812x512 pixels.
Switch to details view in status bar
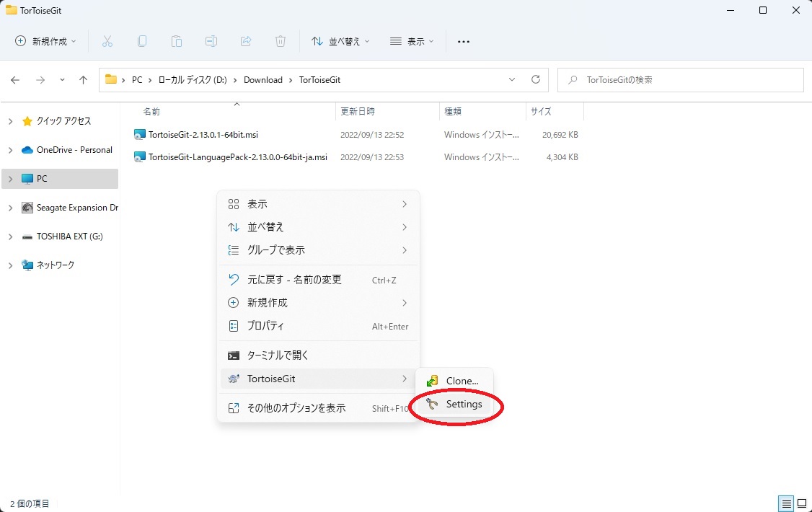point(786,503)
